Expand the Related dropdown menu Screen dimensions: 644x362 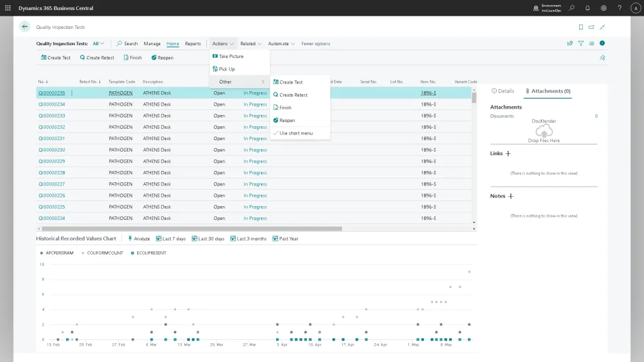[x=250, y=44]
